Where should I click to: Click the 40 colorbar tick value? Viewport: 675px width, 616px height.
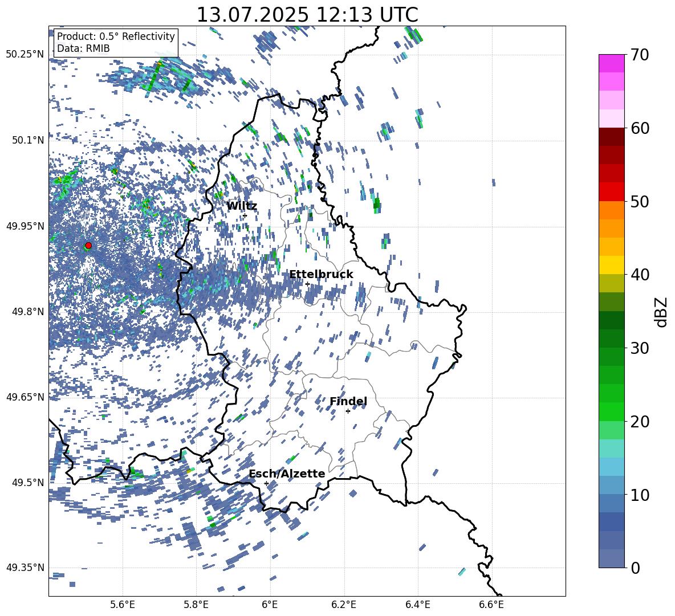pos(640,275)
